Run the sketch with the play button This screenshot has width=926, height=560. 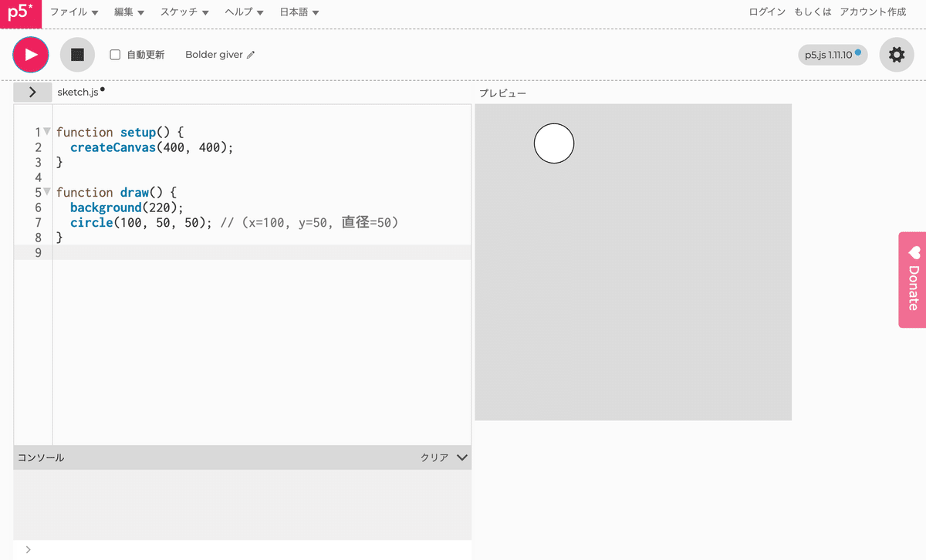30,55
